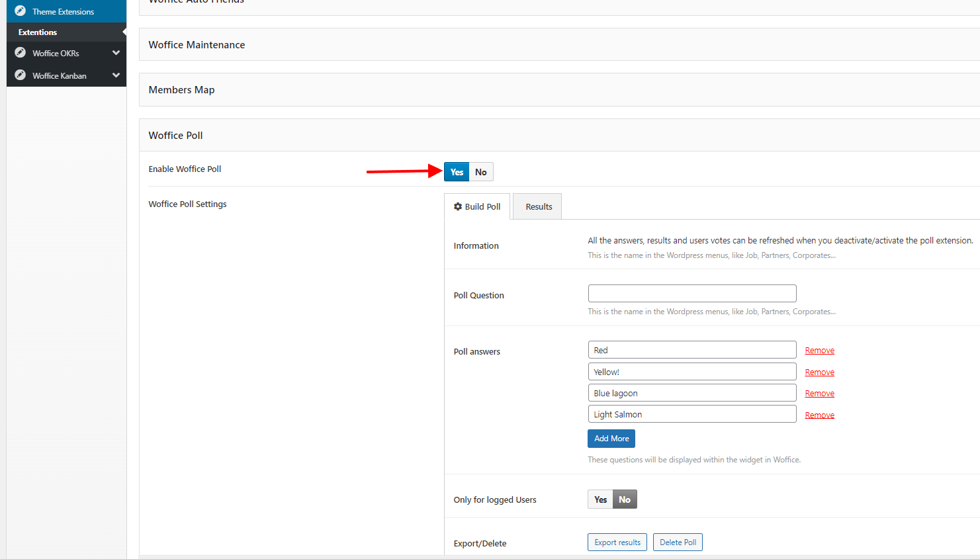Click the Add More button
Viewport: 980px width, 559px height.
click(611, 439)
